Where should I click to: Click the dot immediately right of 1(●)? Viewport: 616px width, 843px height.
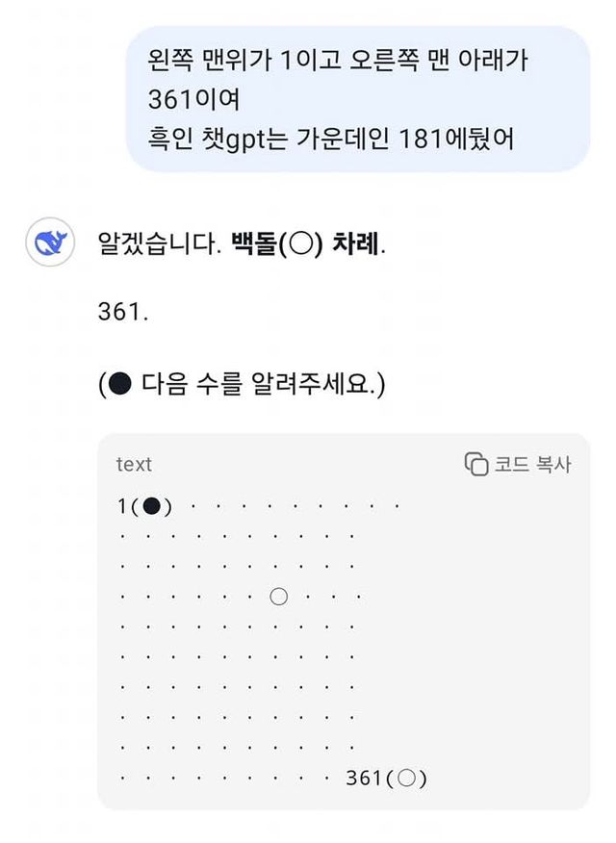193,506
